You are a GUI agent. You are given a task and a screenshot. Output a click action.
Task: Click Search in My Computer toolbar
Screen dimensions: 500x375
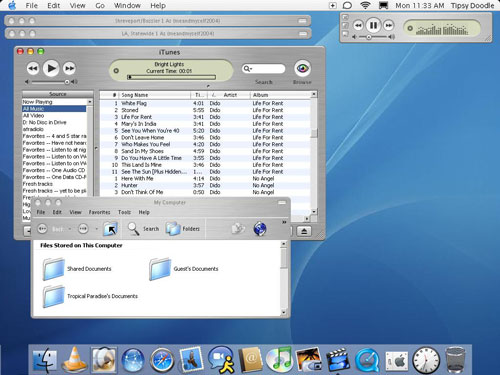point(143,229)
